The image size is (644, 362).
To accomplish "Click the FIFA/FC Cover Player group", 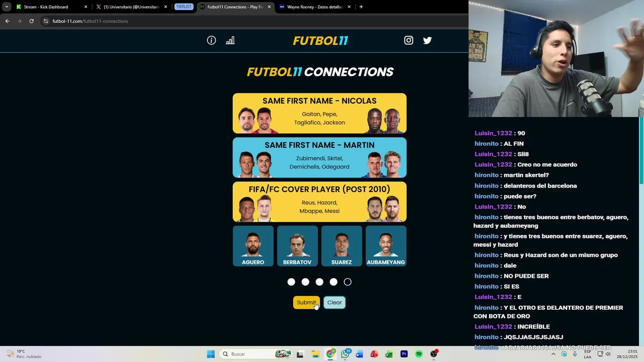I will [x=319, y=202].
